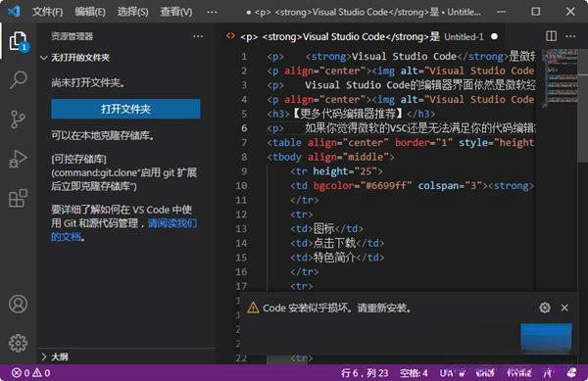The height and width of the screenshot is (381, 588).
Task: Click the encoding indicator in status bar
Action: tap(452, 373)
